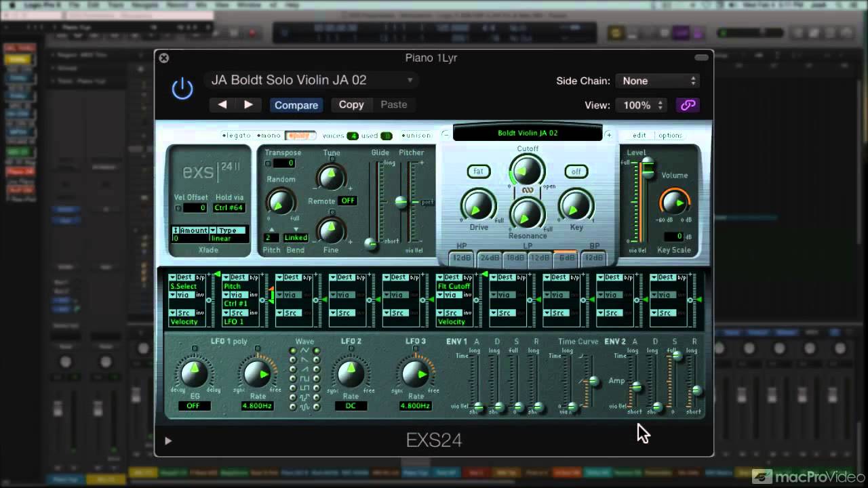Open Hold via Ctrl #64 field
Screen dimensions: 868x488
[x=229, y=208]
